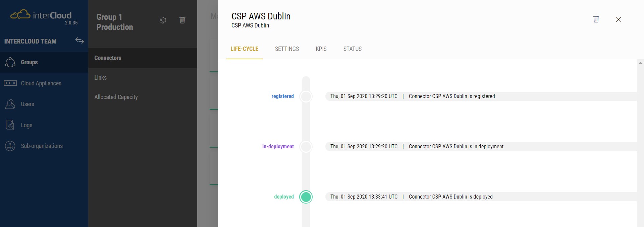Delete CSP AWS Dublin connector trash icon
The height and width of the screenshot is (227, 644).
coord(596,19)
